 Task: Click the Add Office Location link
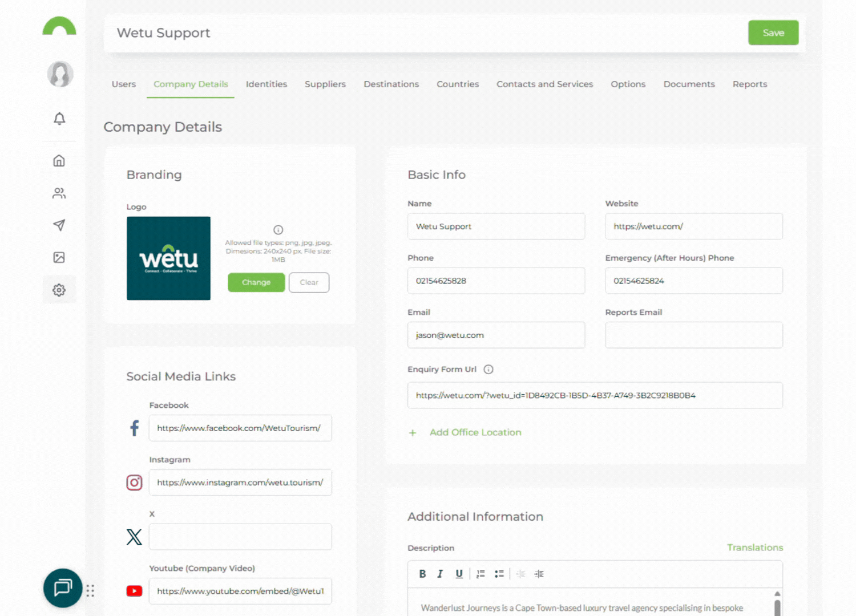pyautogui.click(x=475, y=432)
